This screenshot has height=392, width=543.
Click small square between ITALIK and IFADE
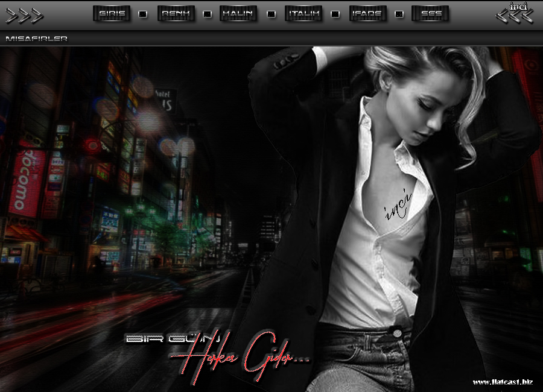click(335, 14)
